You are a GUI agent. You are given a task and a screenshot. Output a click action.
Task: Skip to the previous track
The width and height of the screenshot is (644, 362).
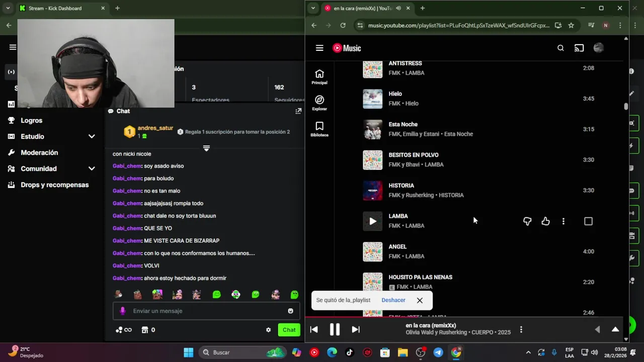tap(313, 329)
